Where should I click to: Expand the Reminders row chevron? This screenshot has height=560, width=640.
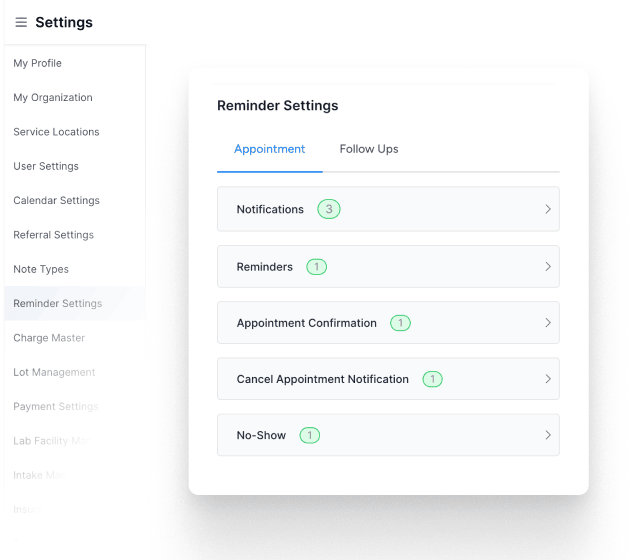548,267
